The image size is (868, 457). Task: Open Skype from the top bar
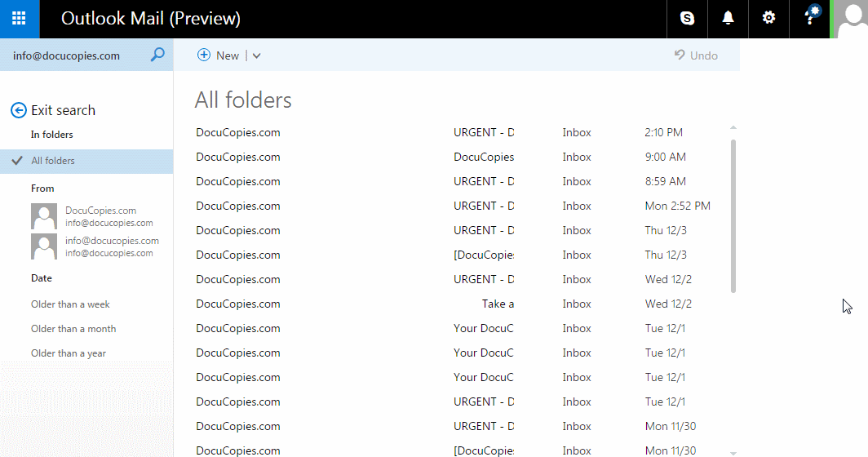[687, 19]
